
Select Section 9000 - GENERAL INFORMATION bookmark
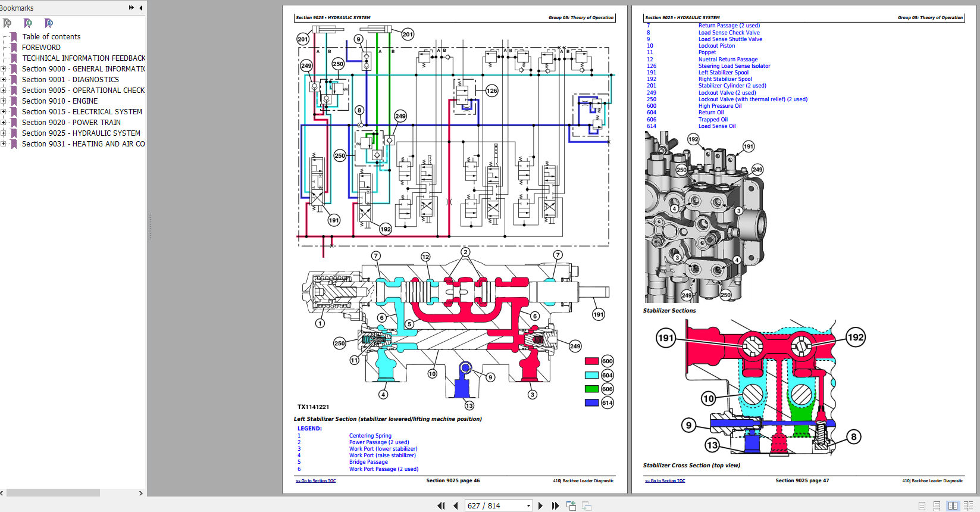pyautogui.click(x=83, y=69)
